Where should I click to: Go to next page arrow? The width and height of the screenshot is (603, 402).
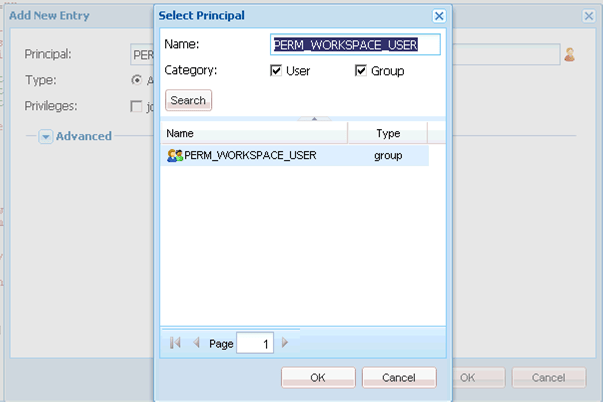point(285,342)
